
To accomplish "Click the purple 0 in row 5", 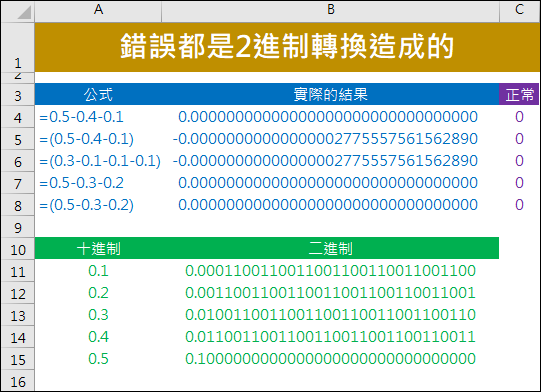I will [519, 139].
